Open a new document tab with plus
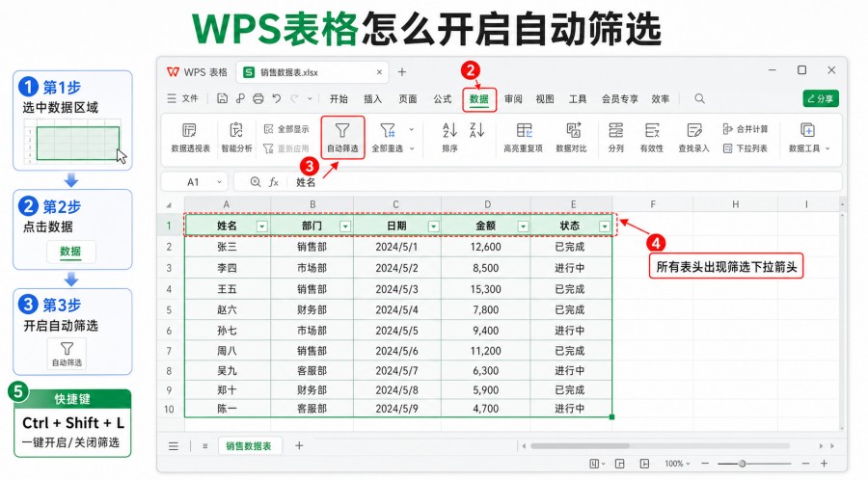The image size is (868, 480). pos(402,72)
